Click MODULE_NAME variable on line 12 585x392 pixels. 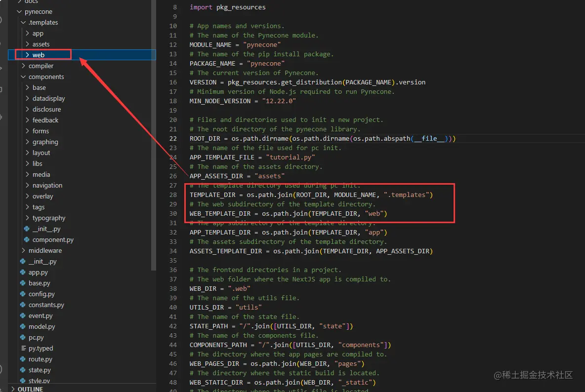pos(210,44)
